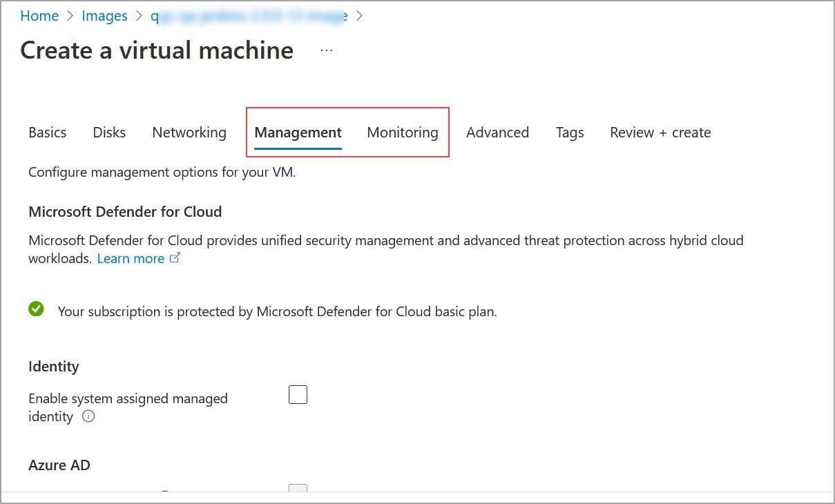Screen dimensions: 835x504
Task: Click the green Defender protection checkmark
Action: 36,309
